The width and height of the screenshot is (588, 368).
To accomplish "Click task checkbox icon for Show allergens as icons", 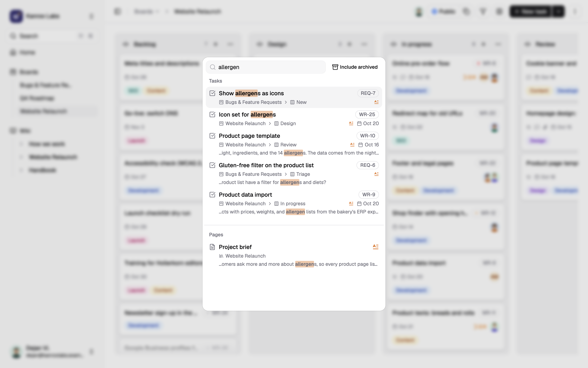I will click(x=212, y=93).
